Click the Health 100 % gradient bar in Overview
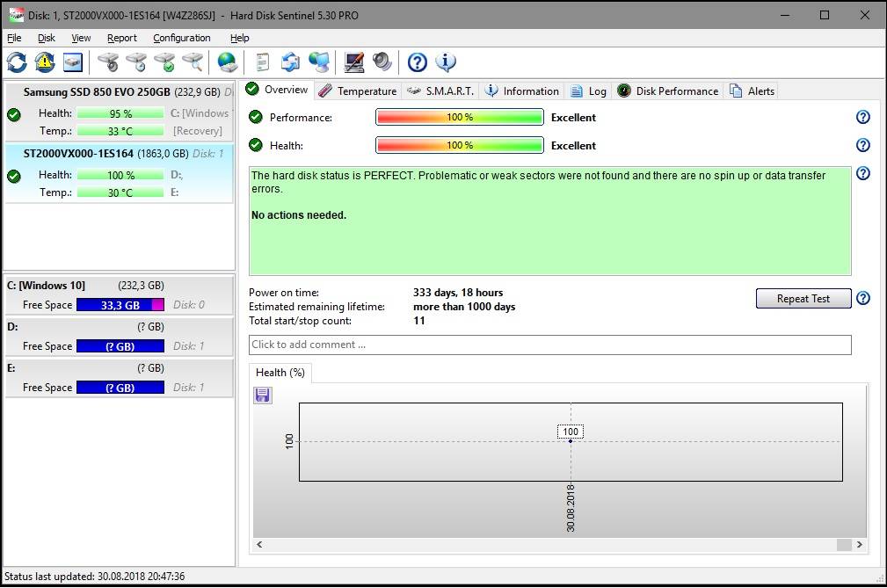Screen dimensions: 887x588 coord(460,145)
